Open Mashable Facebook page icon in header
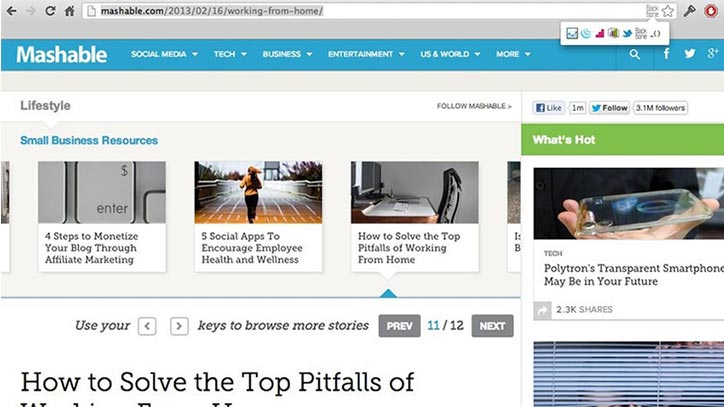724x407 pixels. [666, 54]
